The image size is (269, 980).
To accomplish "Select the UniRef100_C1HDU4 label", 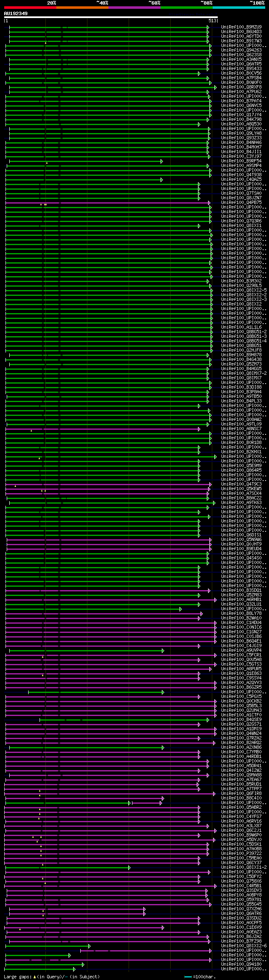I will coord(241,623).
